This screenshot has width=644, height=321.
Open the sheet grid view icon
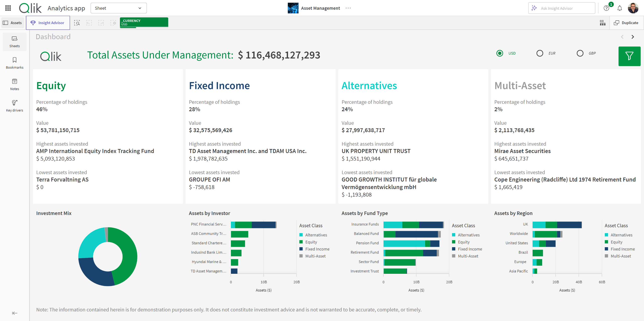(x=602, y=23)
